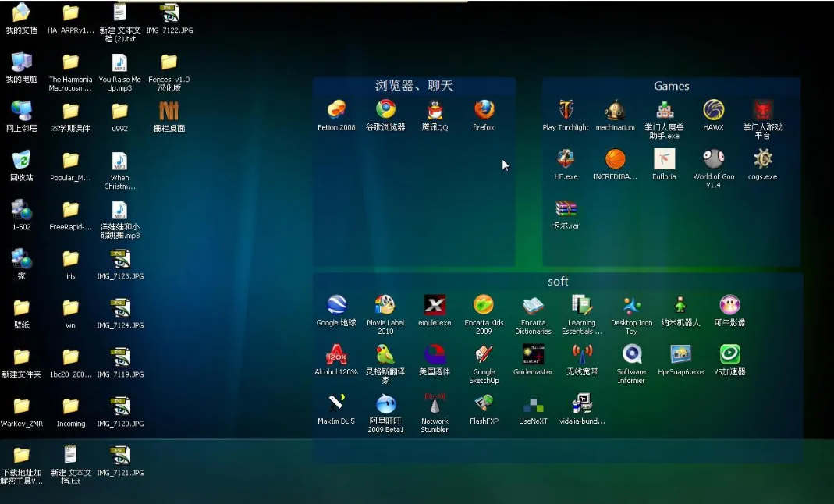Open the Fetion 2008 shortcut

tap(336, 110)
